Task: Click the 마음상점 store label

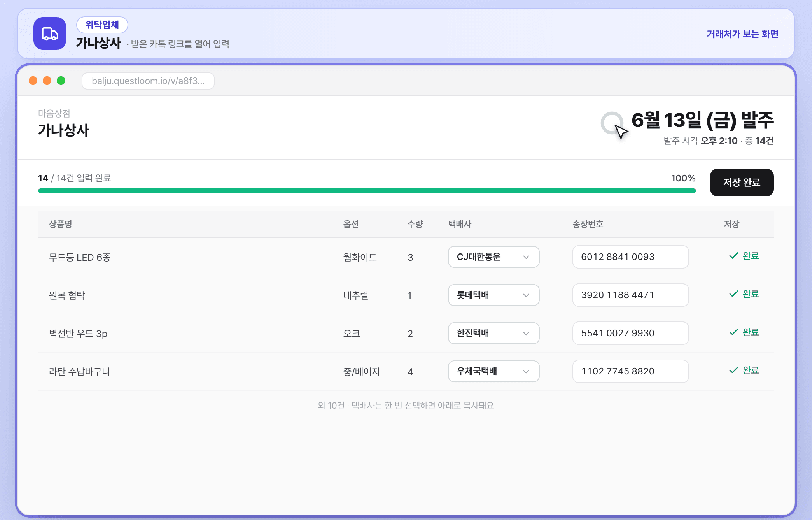Action: [x=54, y=114]
